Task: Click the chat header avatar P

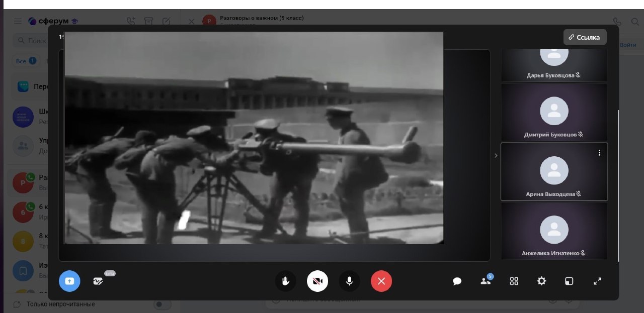Action: (209, 21)
